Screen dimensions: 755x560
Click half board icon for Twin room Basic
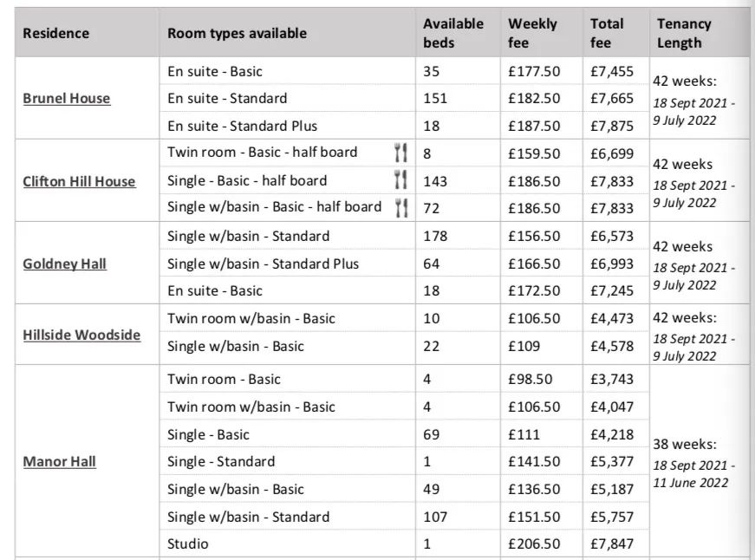point(400,153)
